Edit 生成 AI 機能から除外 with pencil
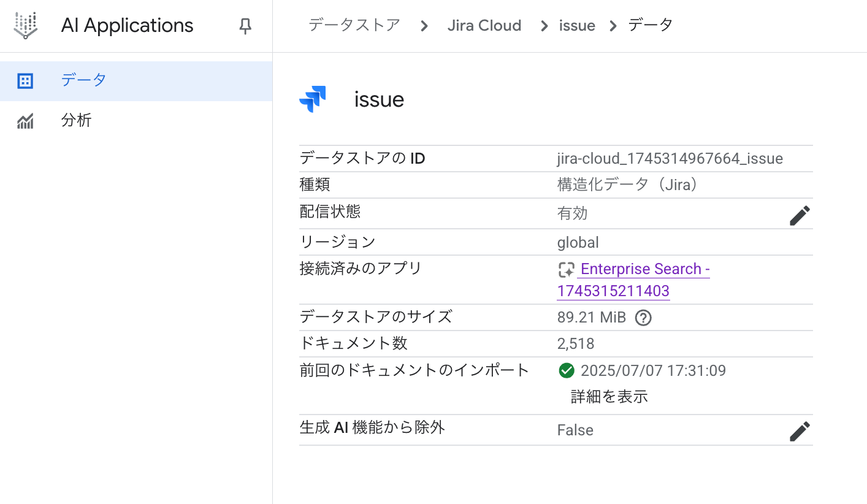Viewport: 867px width, 504px height. click(800, 431)
